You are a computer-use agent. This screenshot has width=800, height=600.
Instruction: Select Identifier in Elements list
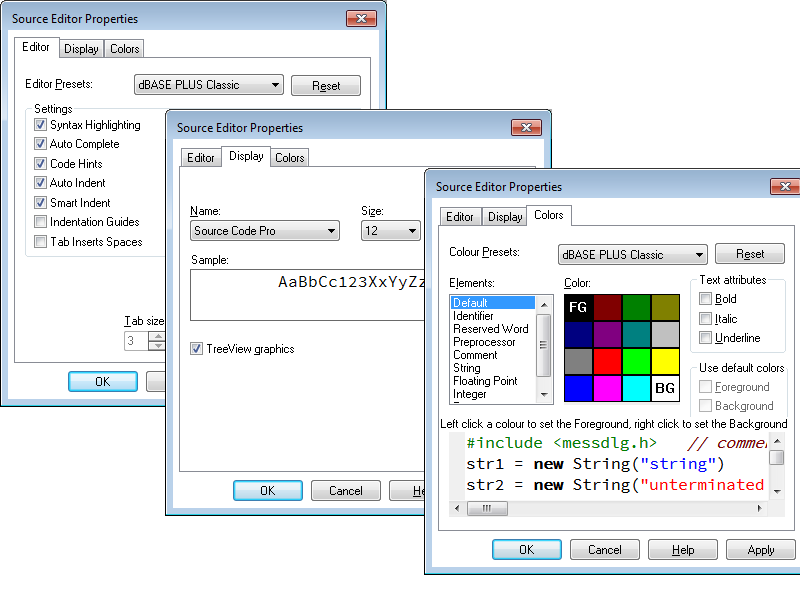point(492,316)
